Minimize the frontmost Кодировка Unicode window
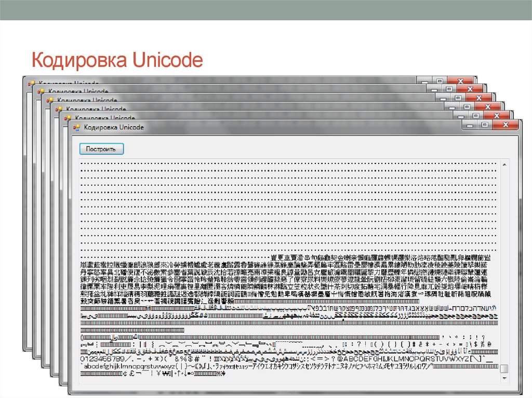Viewport: 532px width, 398px height. (470, 126)
